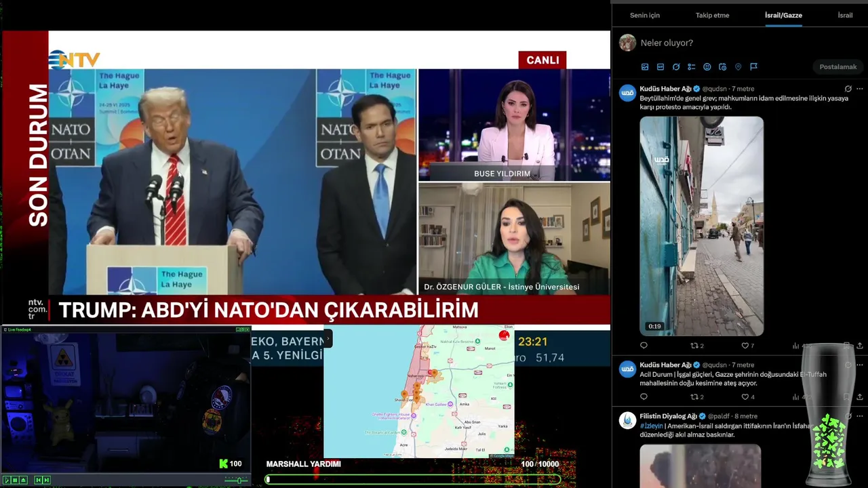Screen dimensions: 868x488
Task: Skip to next track in Live Feed player
Action: click(46, 480)
